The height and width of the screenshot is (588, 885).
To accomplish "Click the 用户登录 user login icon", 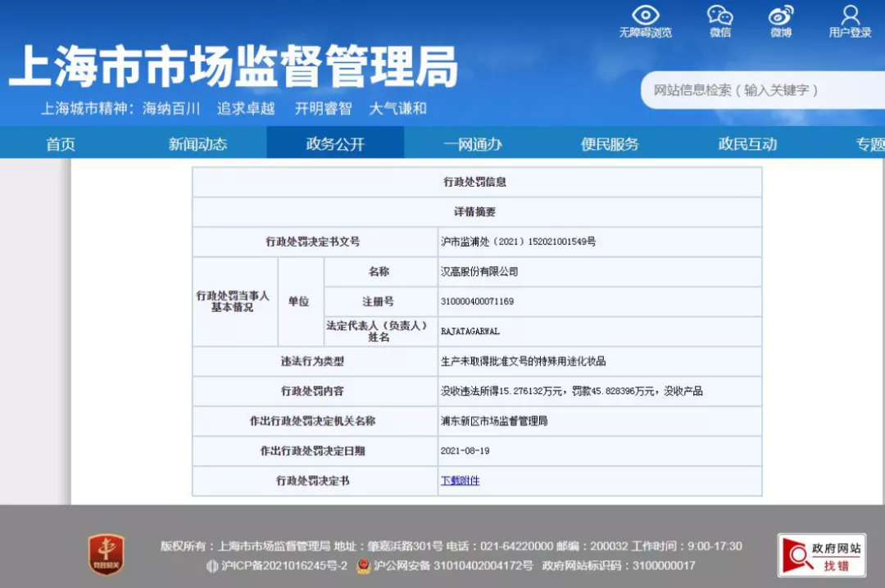I will coord(850,16).
